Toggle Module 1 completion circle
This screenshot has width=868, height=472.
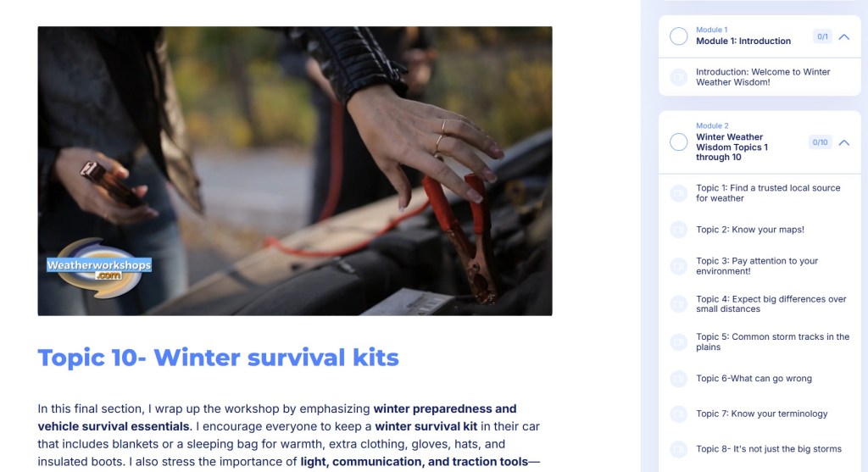[x=679, y=36]
